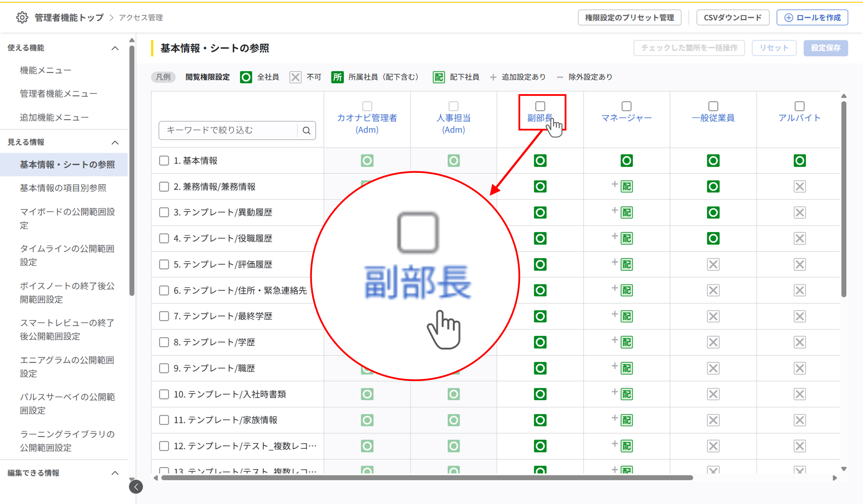Go to 管理者機能トップ breadcrumb
The height and width of the screenshot is (504, 863).
pos(69,17)
